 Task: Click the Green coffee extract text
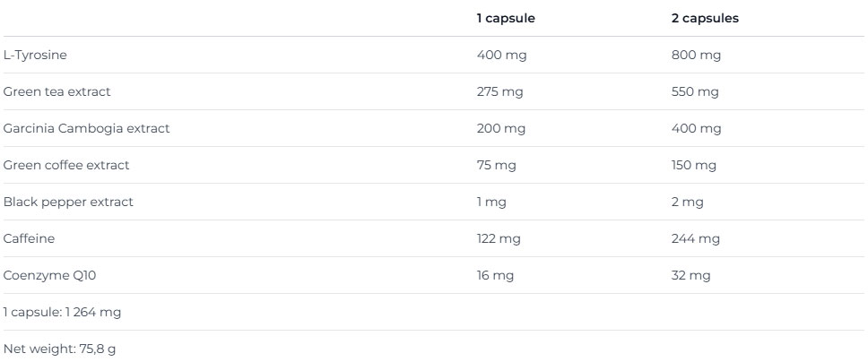tap(66, 165)
